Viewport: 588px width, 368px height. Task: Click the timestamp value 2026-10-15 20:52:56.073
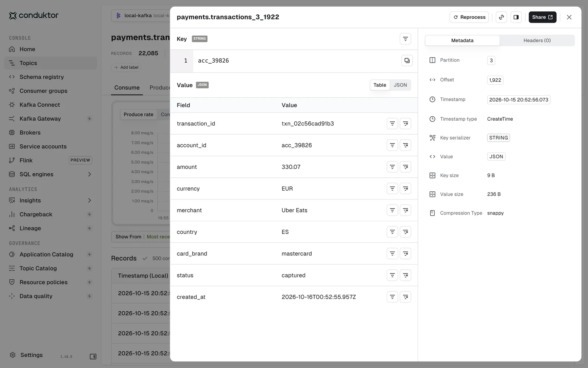pos(519,100)
